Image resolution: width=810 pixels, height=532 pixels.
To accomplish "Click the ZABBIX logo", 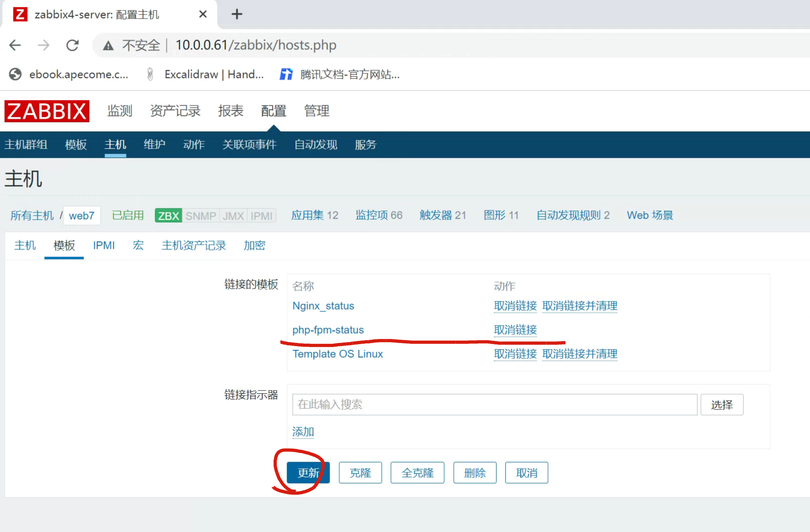I will click(47, 111).
